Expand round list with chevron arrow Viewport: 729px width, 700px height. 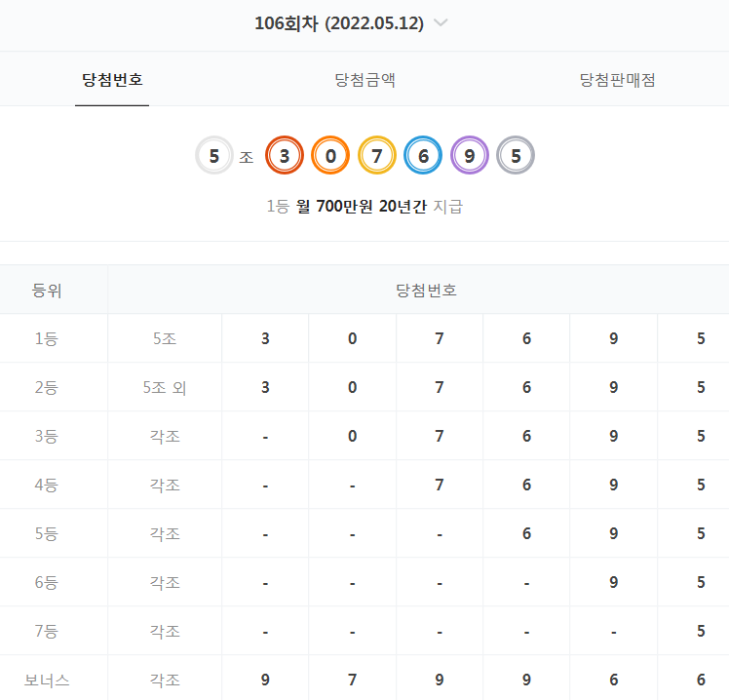441,22
